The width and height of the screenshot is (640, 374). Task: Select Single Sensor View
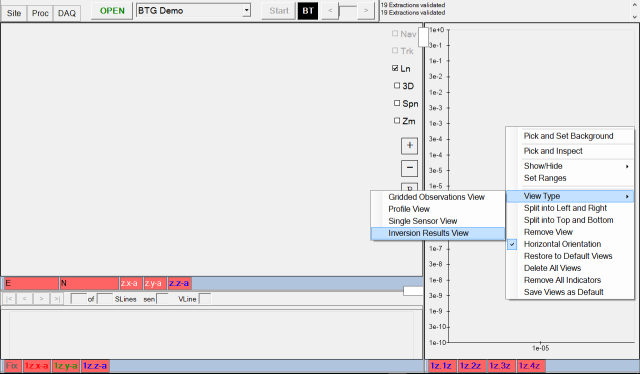pos(438,221)
